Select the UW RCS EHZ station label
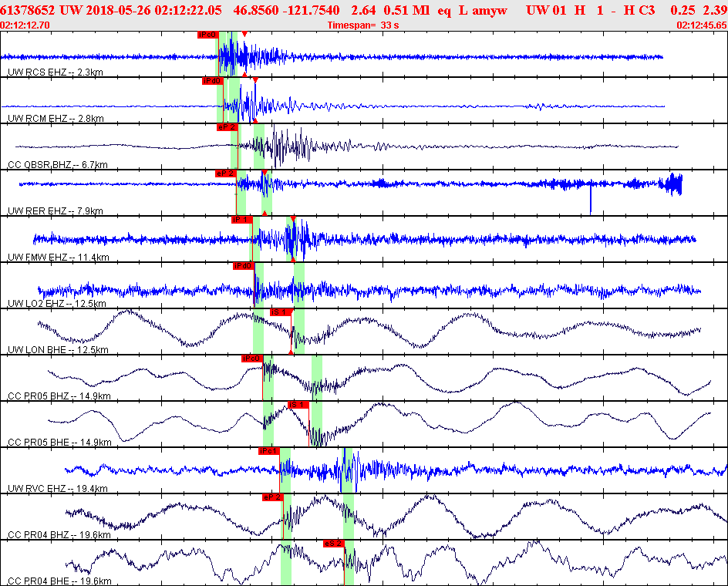Image resolution: width=728 pixels, height=586 pixels. tap(56, 72)
